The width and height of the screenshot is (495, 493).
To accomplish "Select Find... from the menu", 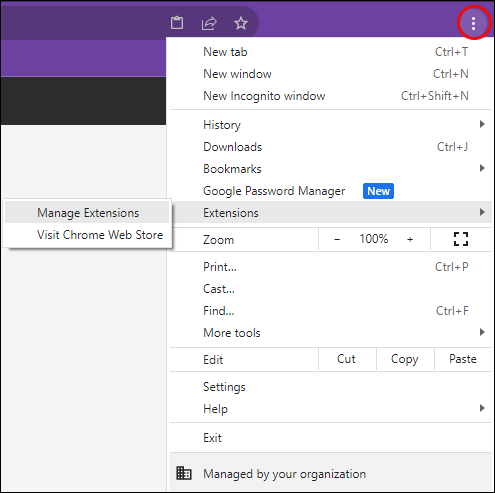I will coord(330,311).
